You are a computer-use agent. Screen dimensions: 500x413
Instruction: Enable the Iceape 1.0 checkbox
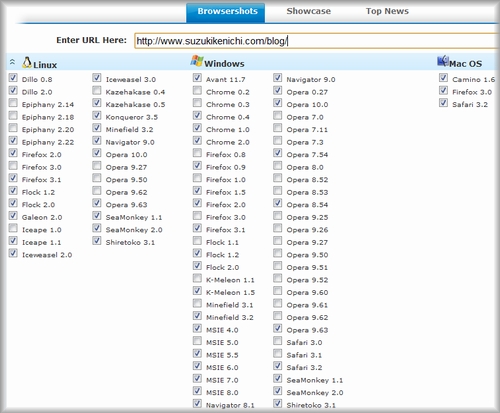(13, 228)
